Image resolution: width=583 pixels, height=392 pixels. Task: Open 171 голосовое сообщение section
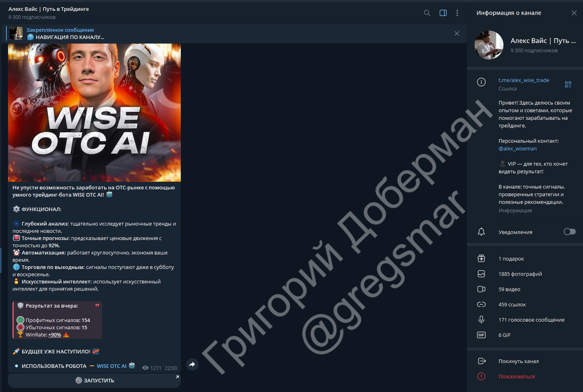point(525,320)
